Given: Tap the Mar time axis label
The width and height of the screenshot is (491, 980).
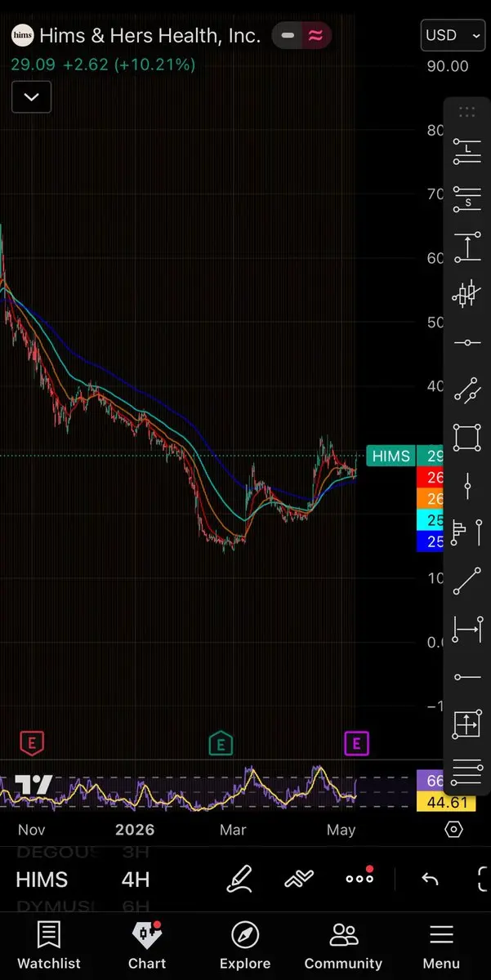Looking at the screenshot, I should coord(233,830).
